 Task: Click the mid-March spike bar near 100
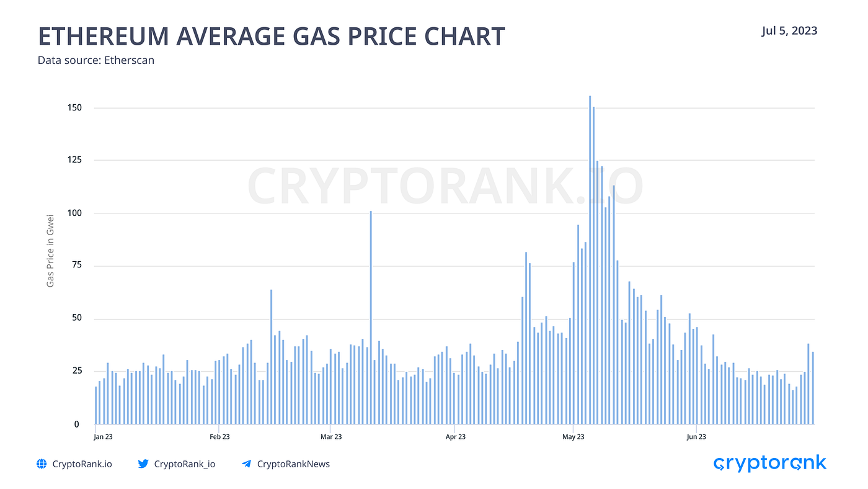pyautogui.click(x=371, y=318)
